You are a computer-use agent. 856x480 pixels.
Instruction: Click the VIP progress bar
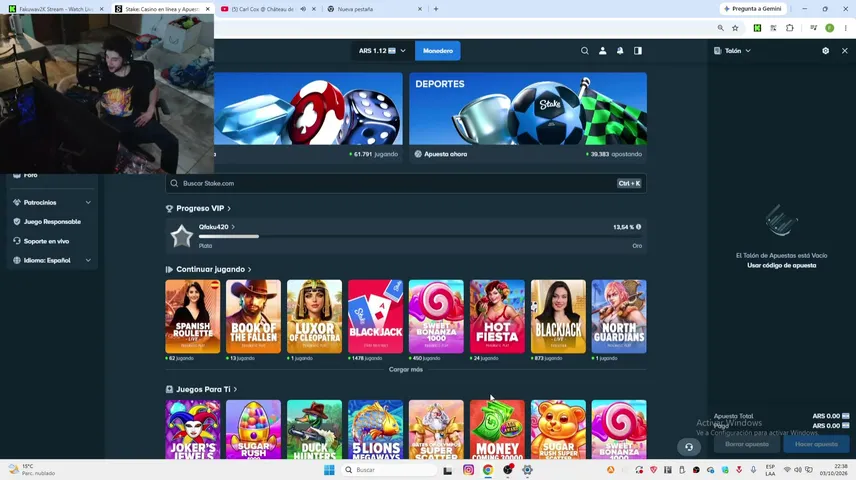click(420, 236)
